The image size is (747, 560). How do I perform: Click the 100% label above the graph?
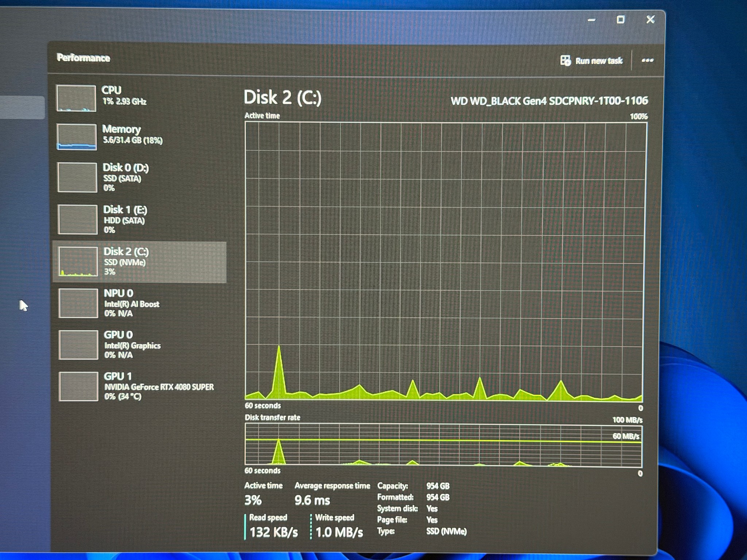tap(639, 117)
